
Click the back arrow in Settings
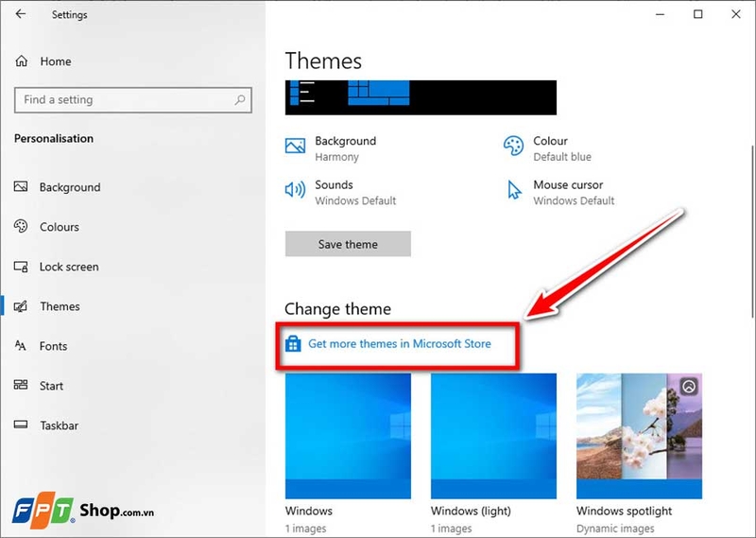click(20, 14)
